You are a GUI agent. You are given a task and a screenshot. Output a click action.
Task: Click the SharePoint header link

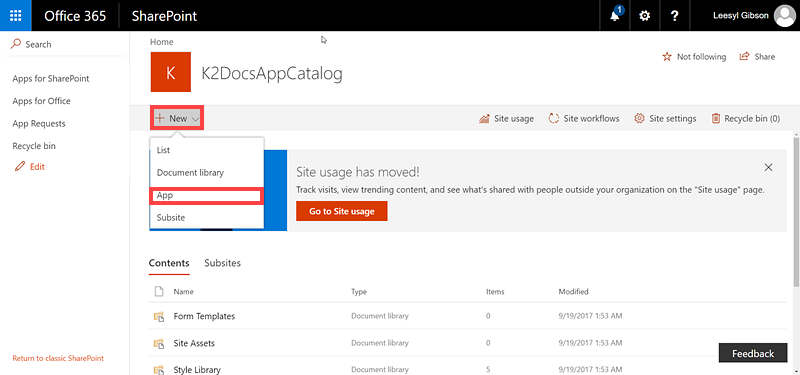point(164,16)
